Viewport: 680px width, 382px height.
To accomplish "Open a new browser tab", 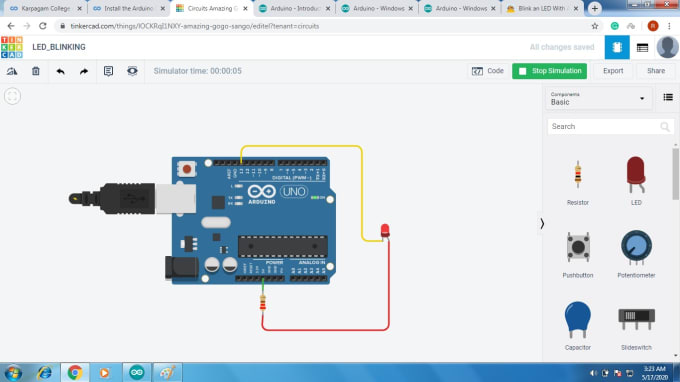I will (594, 9).
